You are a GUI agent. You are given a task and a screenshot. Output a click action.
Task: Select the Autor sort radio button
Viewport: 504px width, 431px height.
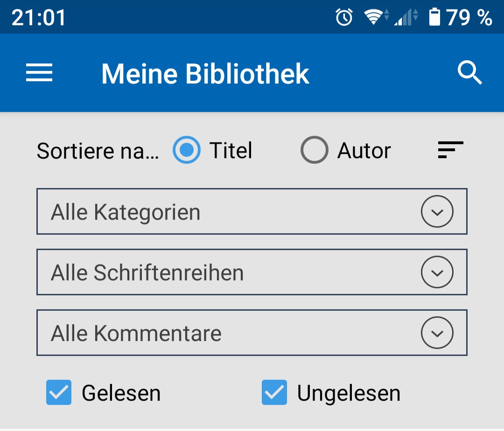coord(314,150)
